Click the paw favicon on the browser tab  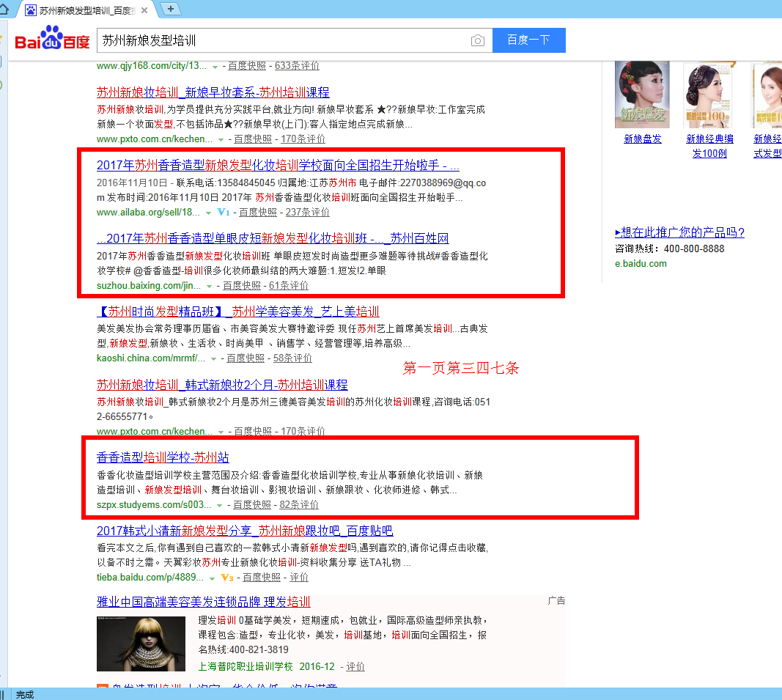coord(31,10)
